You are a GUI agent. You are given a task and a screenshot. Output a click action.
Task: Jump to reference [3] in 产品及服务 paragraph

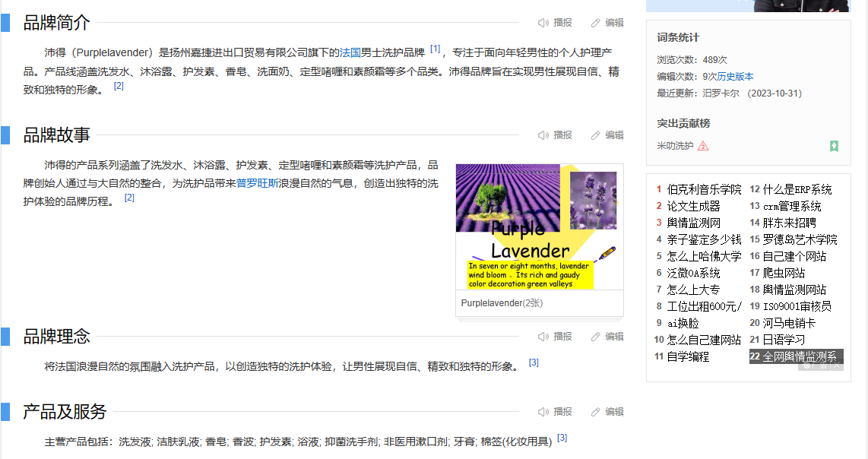(x=562, y=438)
